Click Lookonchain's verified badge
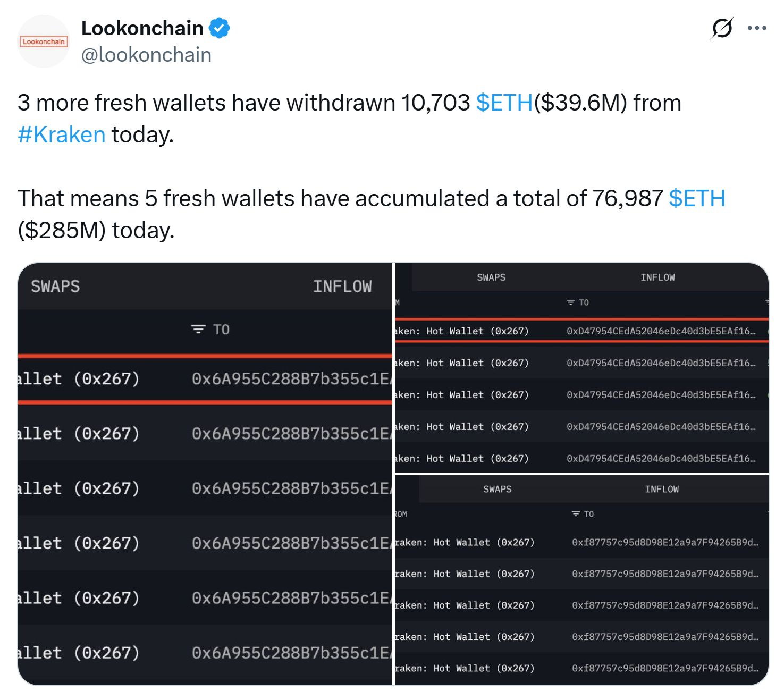 click(220, 28)
